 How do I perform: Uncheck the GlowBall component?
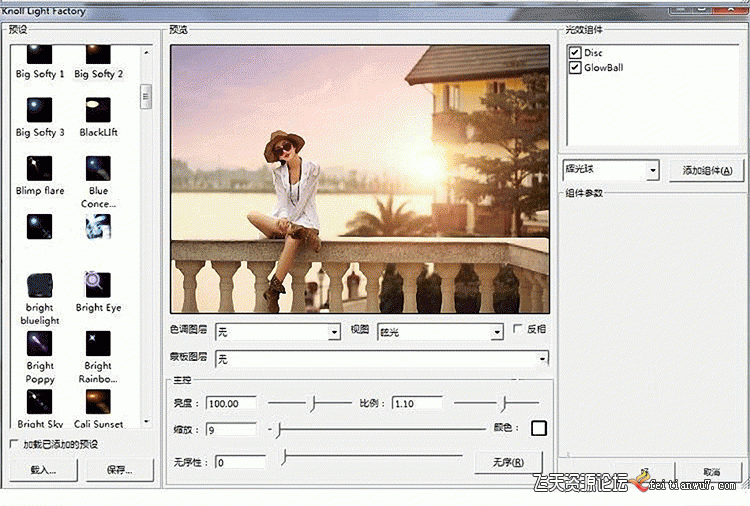coord(575,67)
